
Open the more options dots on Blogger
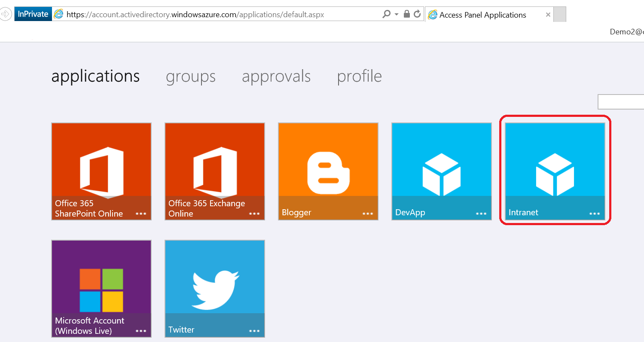367,214
